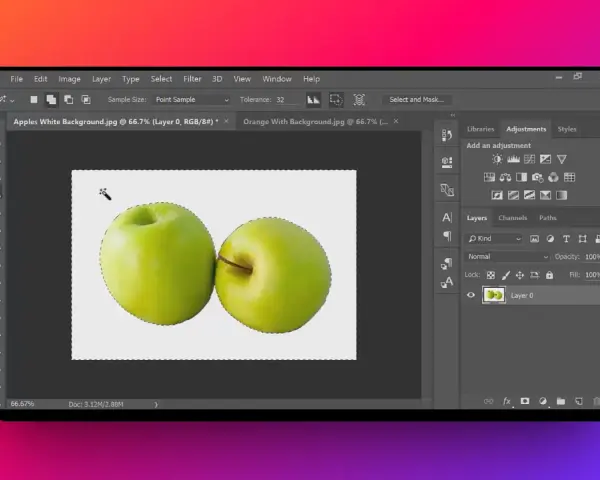Add a Color Balance adjustment

tap(505, 177)
